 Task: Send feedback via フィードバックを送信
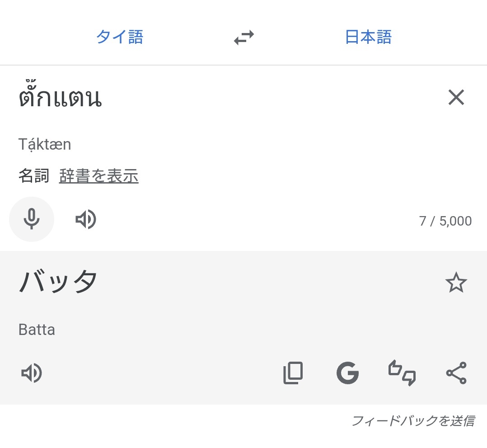coord(413,420)
